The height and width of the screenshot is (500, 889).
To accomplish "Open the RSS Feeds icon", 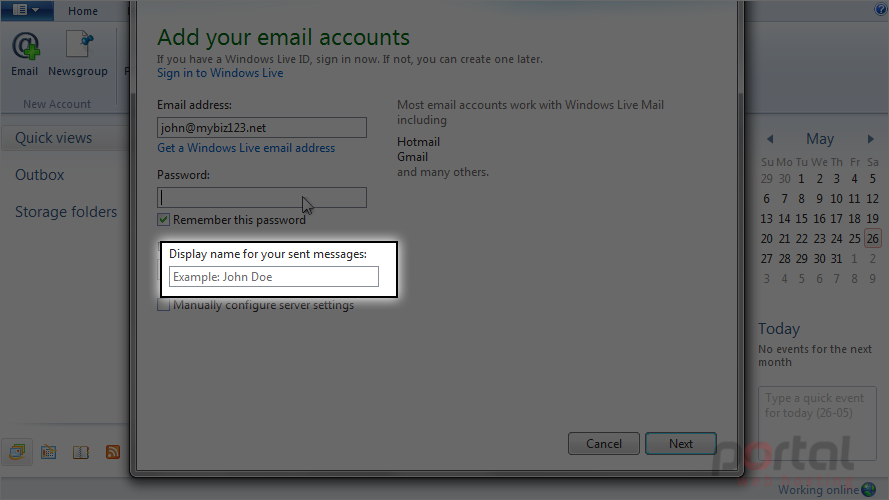I will [113, 452].
